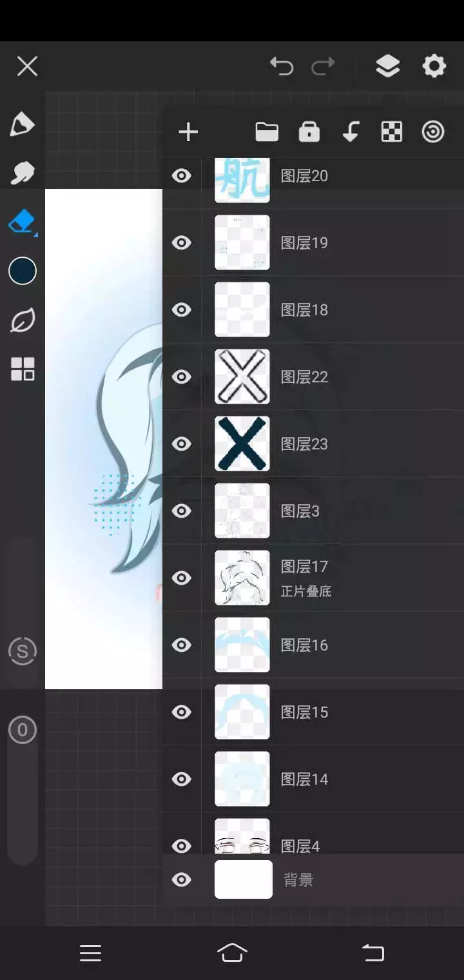Viewport: 464px width, 980px height.
Task: Open settings gear in top bar
Action: (434, 66)
